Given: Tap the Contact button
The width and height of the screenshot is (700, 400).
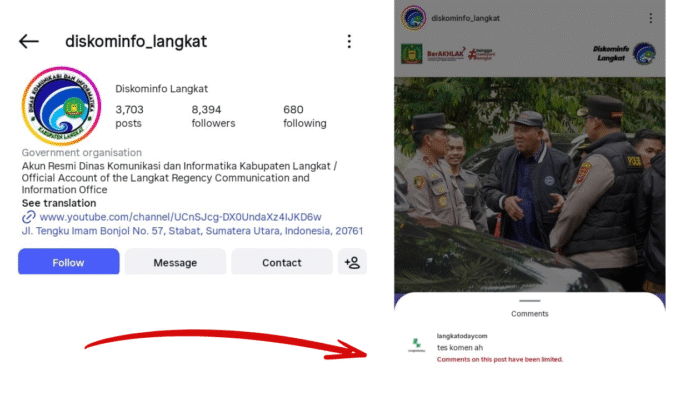Looking at the screenshot, I should coord(282,262).
